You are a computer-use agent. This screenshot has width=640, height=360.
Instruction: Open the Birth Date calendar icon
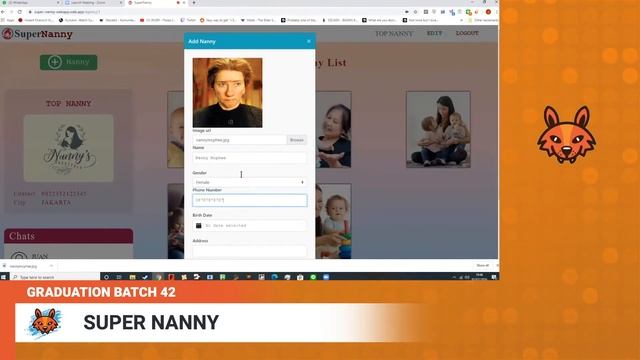coord(199,225)
